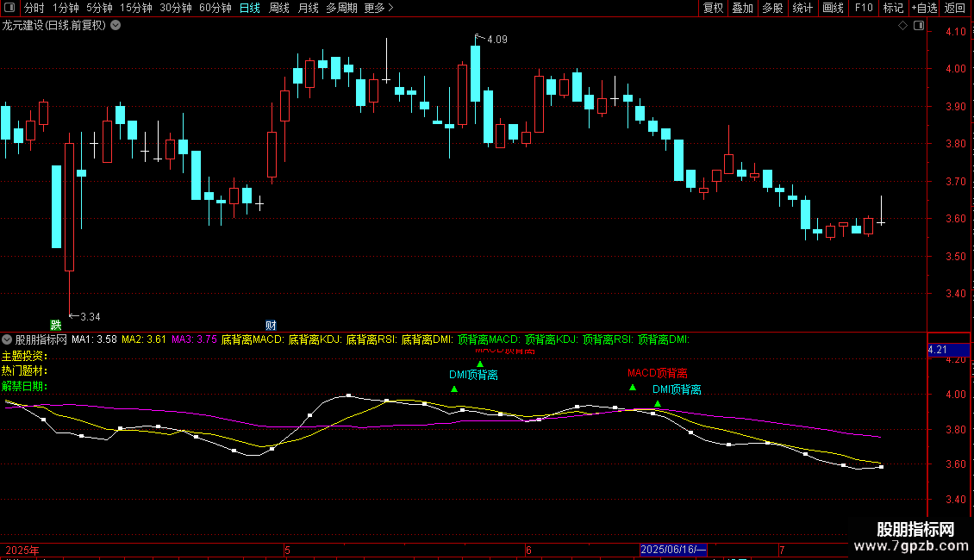The image size is (974, 560).
Task: Open the 龙元建设 chart title dropdown
Action: [116, 26]
